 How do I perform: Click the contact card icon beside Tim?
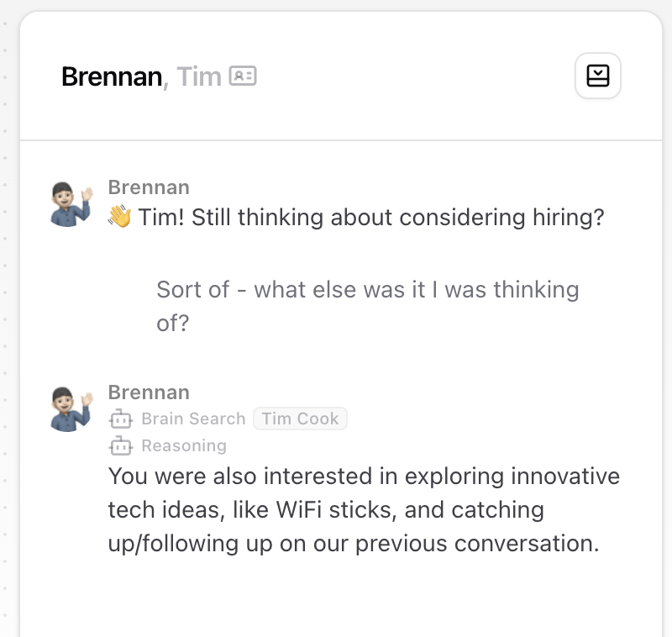(x=243, y=76)
